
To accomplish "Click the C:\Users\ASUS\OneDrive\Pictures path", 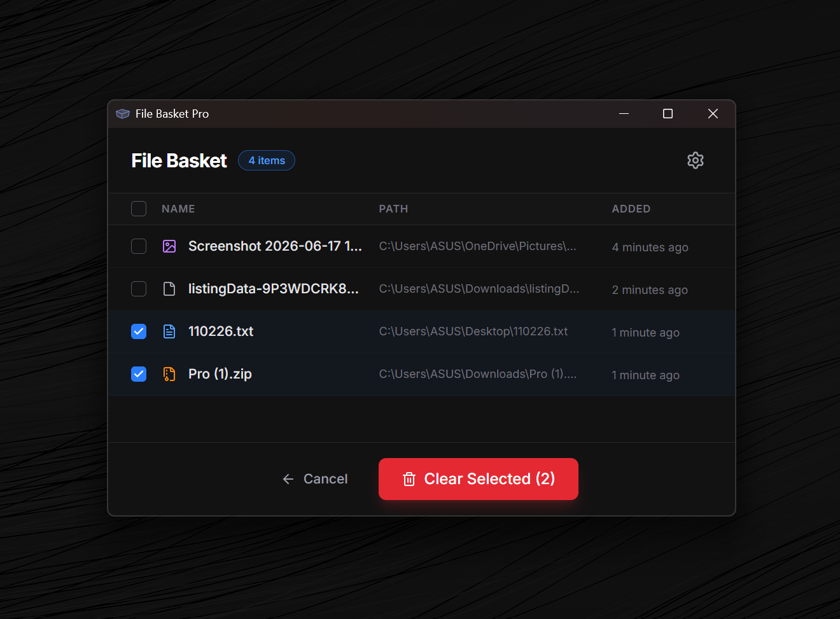I will tap(478, 246).
